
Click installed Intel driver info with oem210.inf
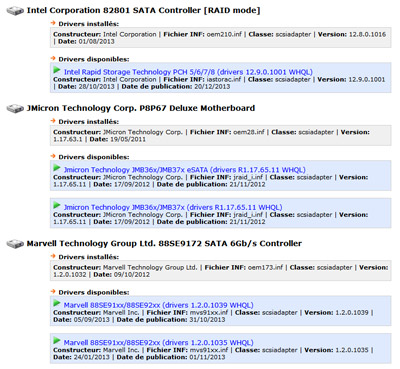tap(220, 38)
